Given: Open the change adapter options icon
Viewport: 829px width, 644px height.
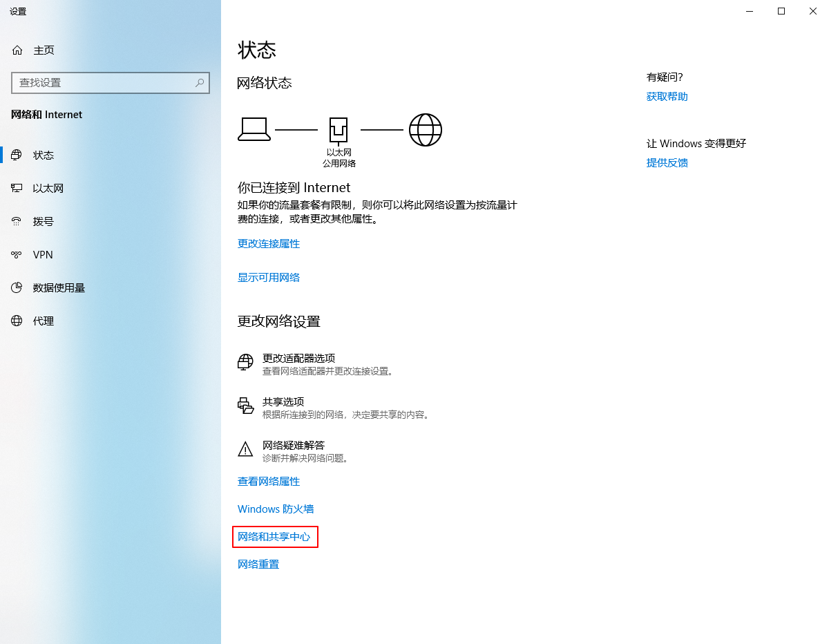Looking at the screenshot, I should point(245,363).
